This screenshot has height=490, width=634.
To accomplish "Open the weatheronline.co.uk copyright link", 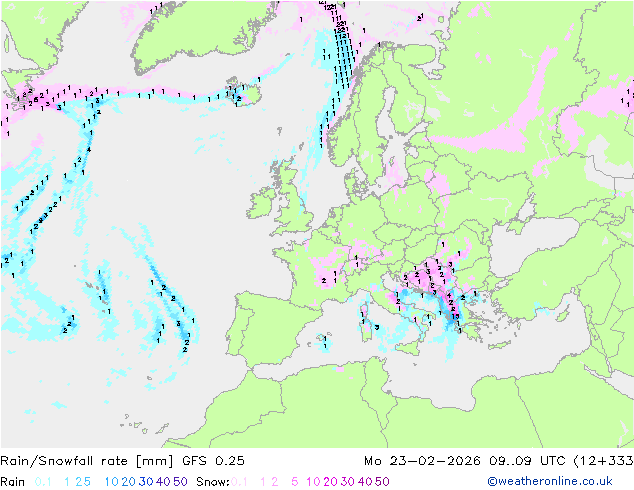I will tap(549, 481).
